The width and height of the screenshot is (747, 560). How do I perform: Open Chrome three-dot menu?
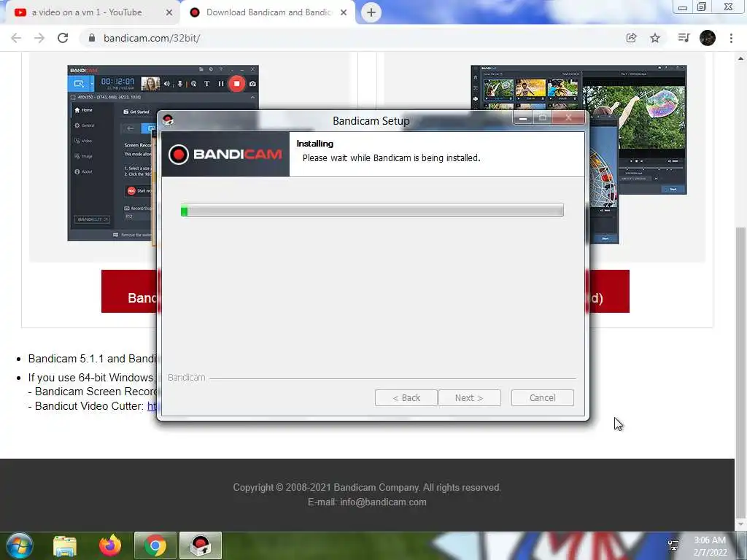pos(731,38)
